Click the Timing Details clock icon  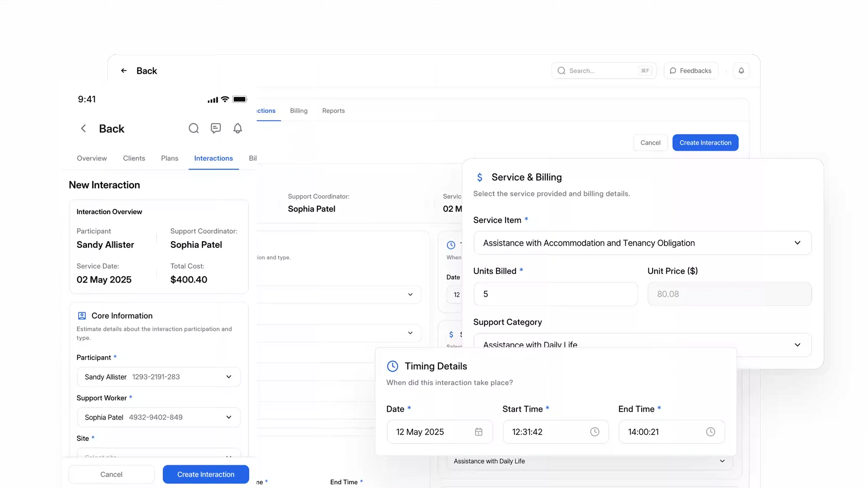click(392, 367)
